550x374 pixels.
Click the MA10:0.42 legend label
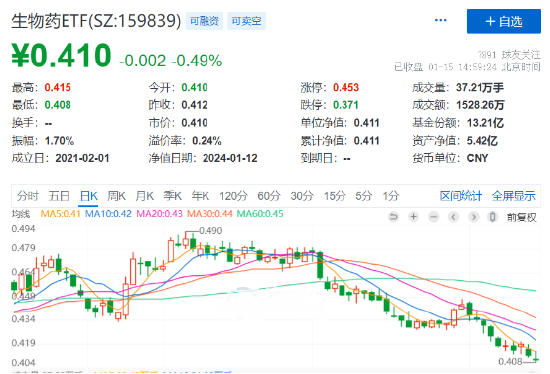click(x=108, y=214)
